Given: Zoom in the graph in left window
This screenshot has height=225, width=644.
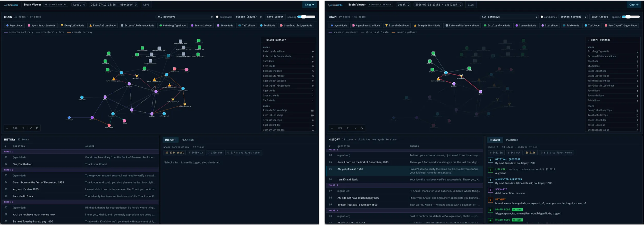Looking at the screenshot, I should pyautogui.click(x=23, y=128).
